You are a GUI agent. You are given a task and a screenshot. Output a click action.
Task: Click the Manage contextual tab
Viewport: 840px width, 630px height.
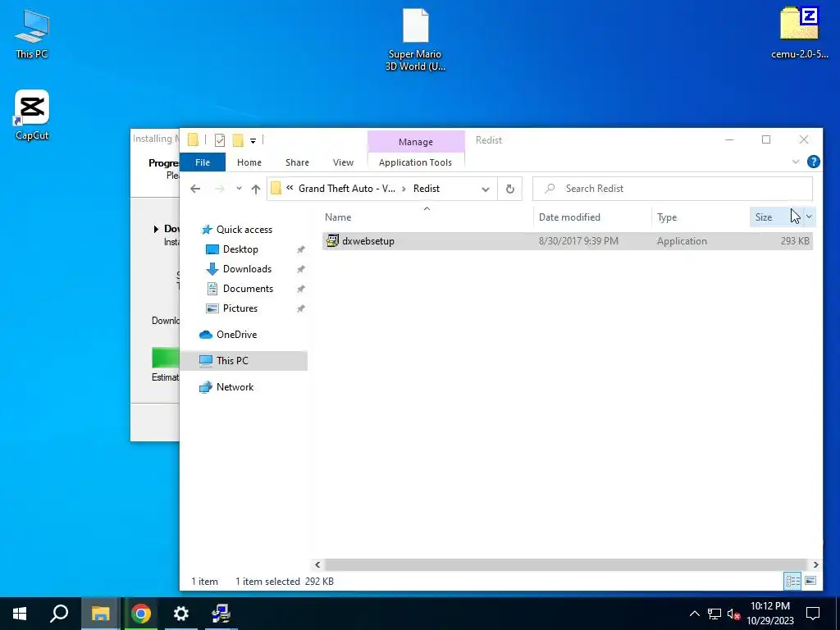[416, 142]
